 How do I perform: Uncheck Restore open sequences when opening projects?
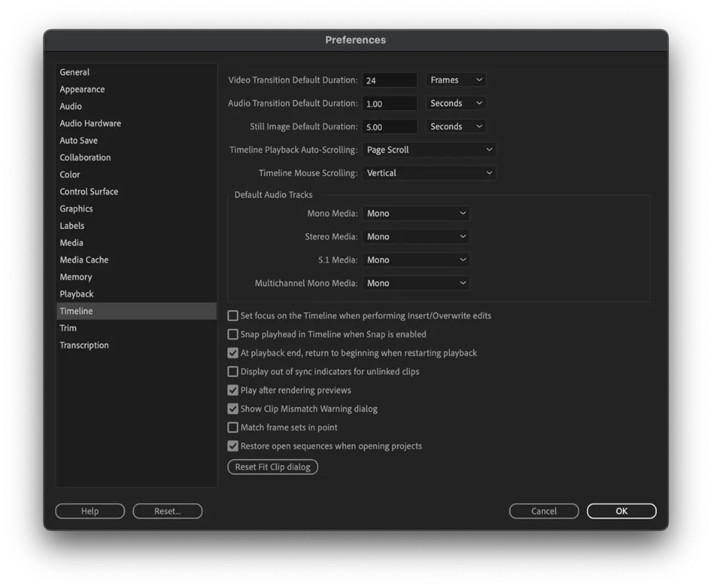233,446
